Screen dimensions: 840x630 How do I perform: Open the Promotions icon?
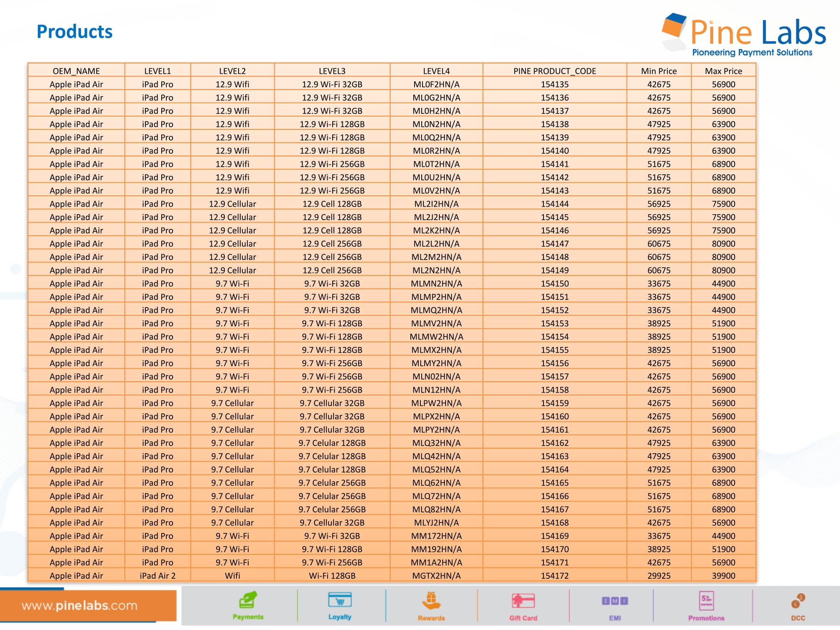[x=706, y=601]
